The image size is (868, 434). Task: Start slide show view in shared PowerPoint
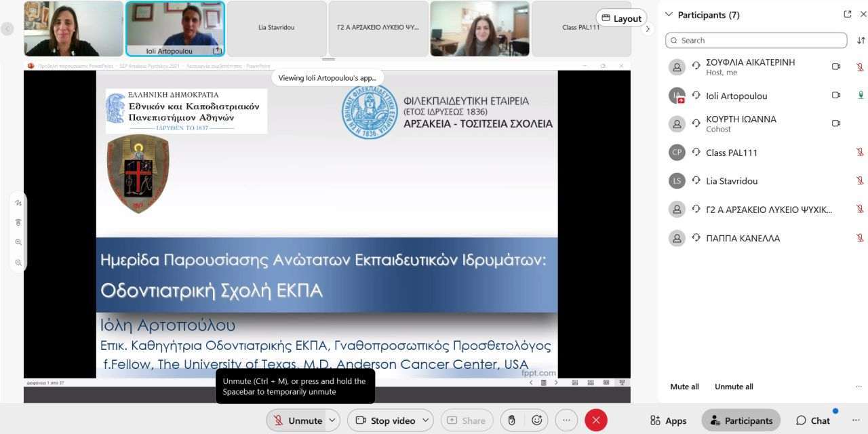[622, 382]
